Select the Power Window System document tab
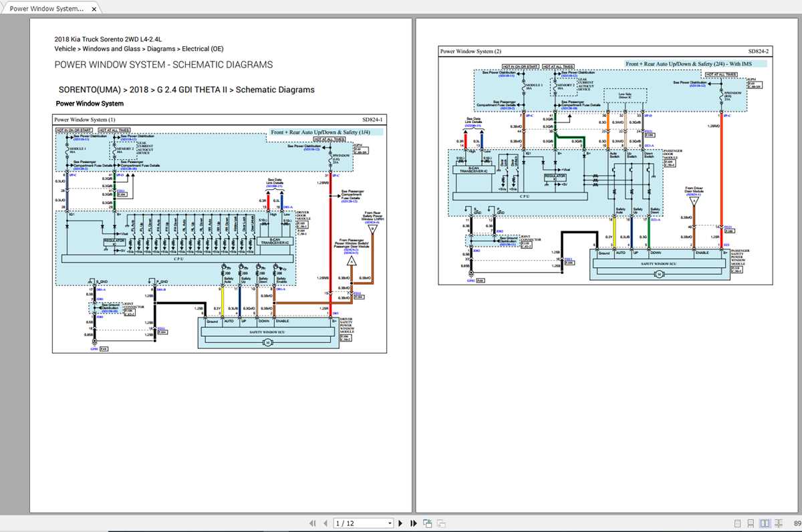 [x=47, y=9]
